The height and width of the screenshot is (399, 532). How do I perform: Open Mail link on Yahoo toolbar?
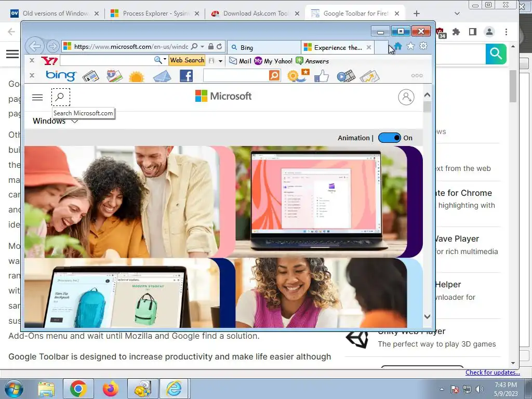point(240,61)
